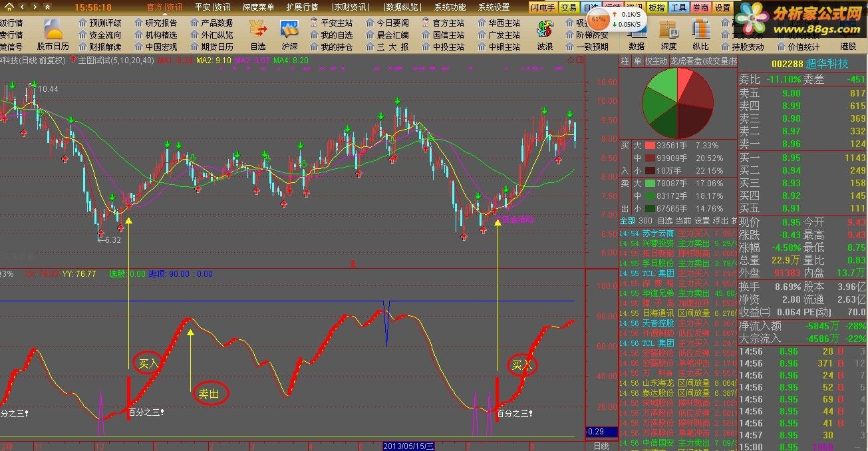Open the 持股变动 toolbar entry

pyautogui.click(x=742, y=47)
